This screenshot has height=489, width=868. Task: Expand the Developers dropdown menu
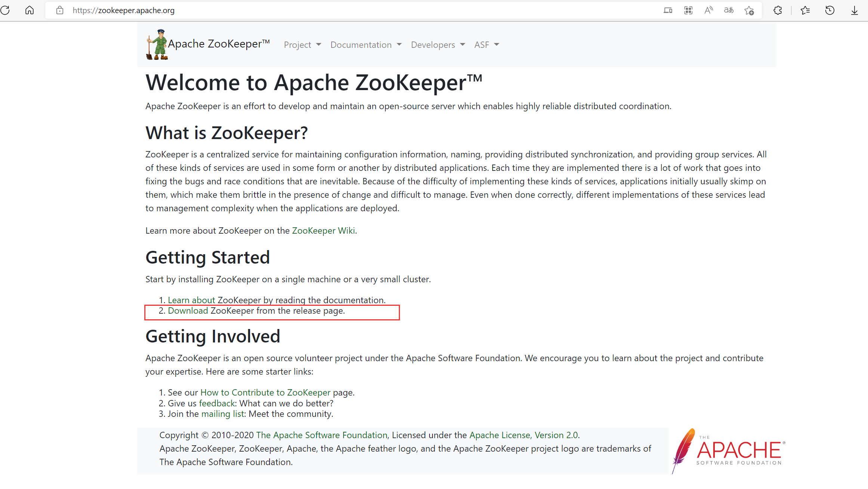coord(438,45)
